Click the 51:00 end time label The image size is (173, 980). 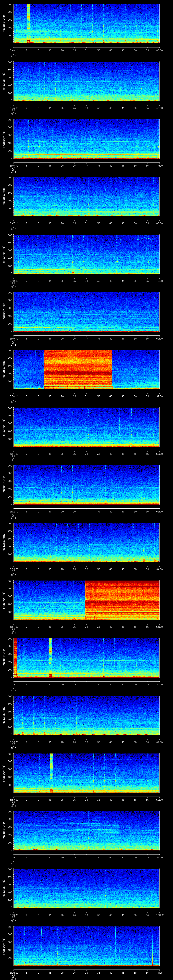[x=160, y=396]
